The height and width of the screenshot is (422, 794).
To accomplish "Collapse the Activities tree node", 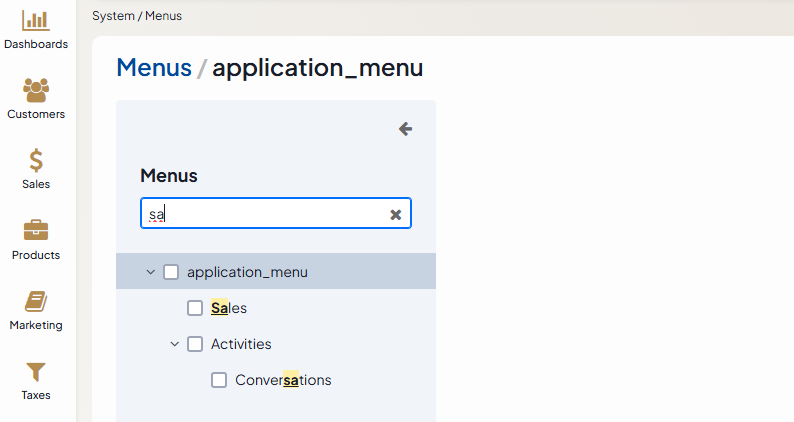I will 174,344.
